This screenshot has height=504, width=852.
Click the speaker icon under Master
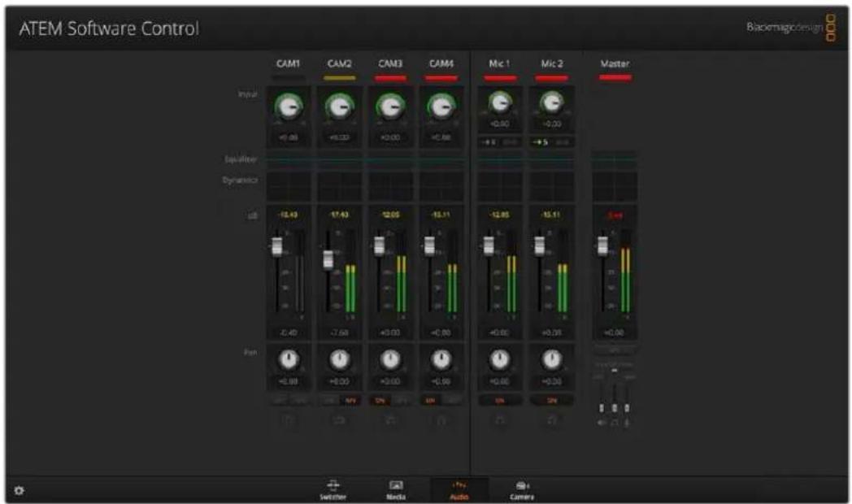(x=602, y=422)
